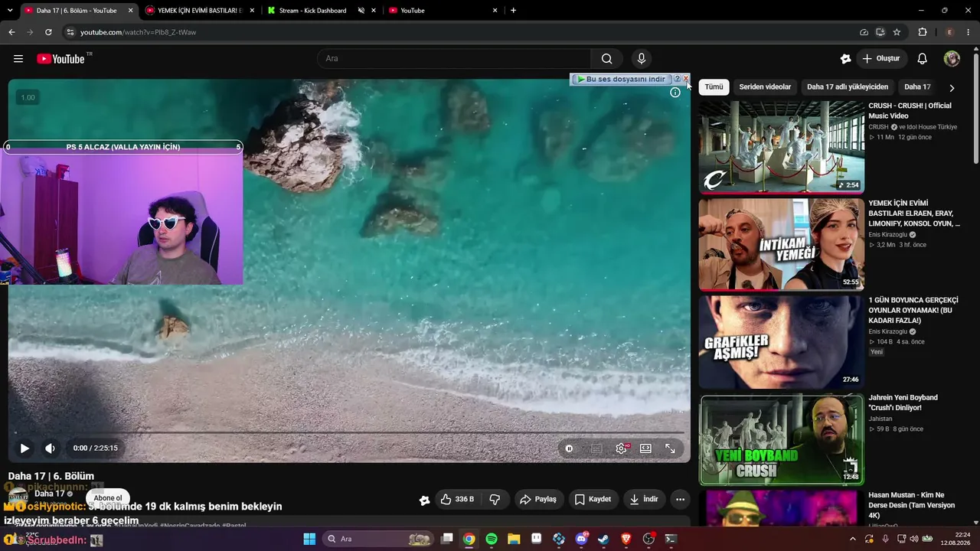
Task: Open the CRUSH Official Music Video thumbnail
Action: [782, 147]
